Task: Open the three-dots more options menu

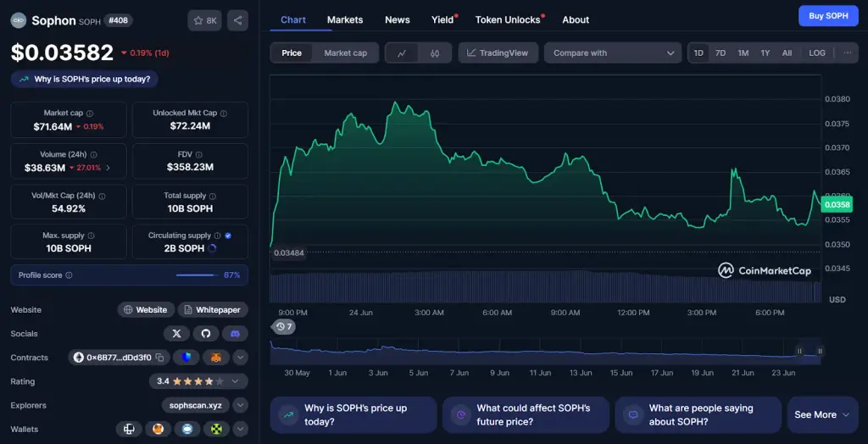Action: point(848,53)
